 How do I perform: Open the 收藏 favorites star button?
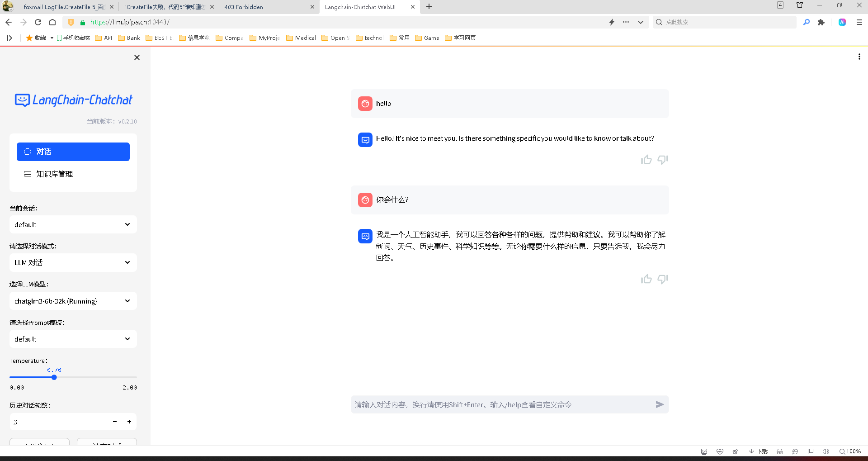[x=36, y=38]
